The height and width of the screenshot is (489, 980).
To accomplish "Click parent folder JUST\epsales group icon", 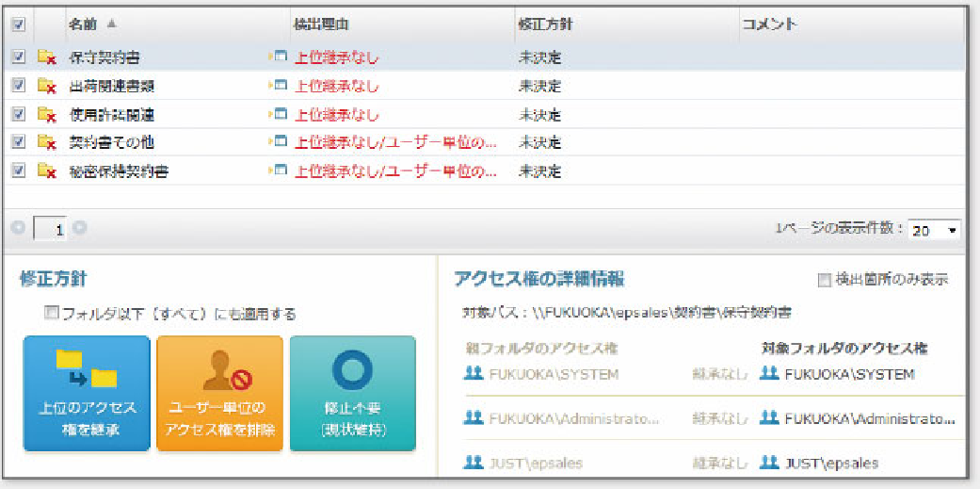I will click(x=474, y=463).
